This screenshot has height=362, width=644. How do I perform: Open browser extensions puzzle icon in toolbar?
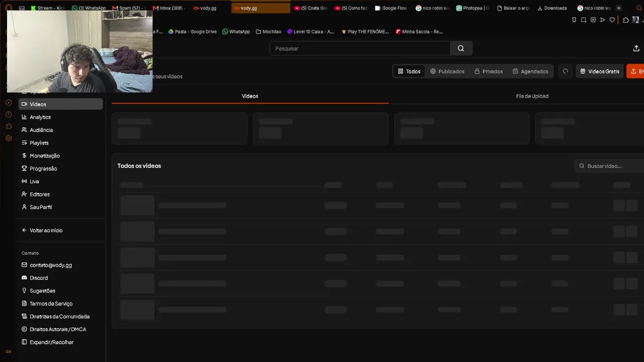(x=626, y=20)
